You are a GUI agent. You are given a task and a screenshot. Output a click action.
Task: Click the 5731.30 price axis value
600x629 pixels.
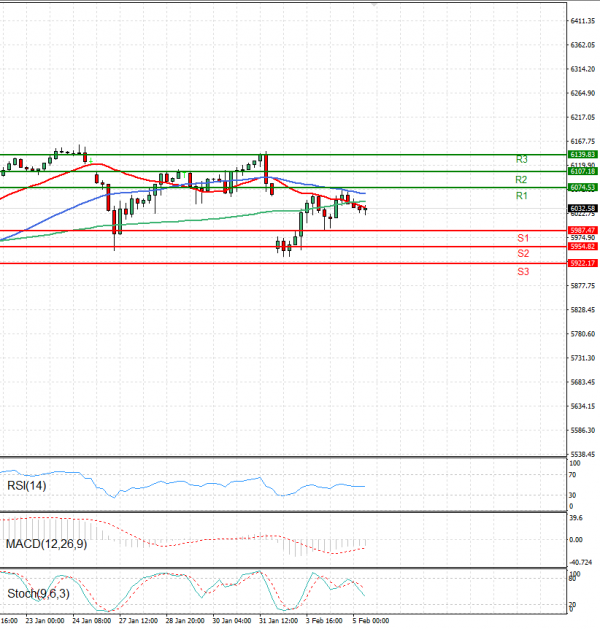coord(583,358)
